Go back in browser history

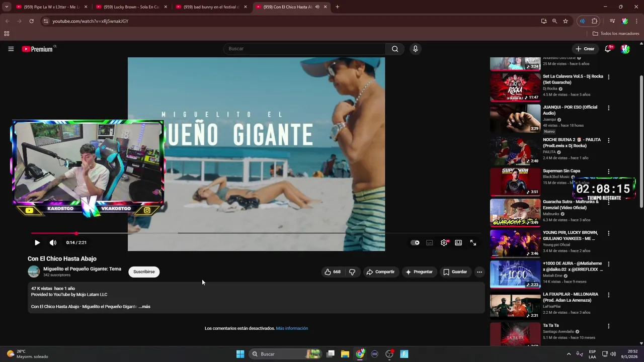click(7, 21)
